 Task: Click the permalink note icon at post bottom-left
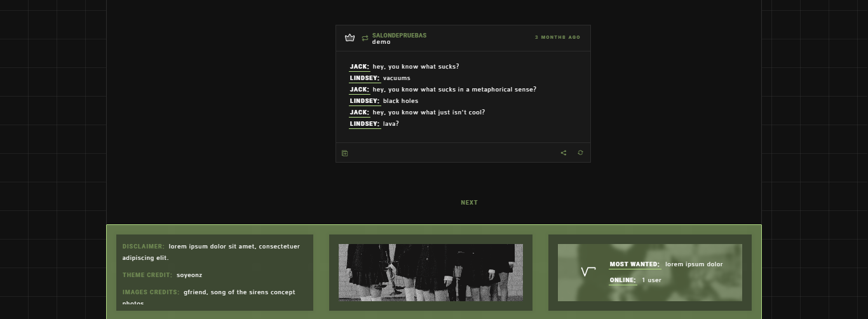[x=345, y=153]
